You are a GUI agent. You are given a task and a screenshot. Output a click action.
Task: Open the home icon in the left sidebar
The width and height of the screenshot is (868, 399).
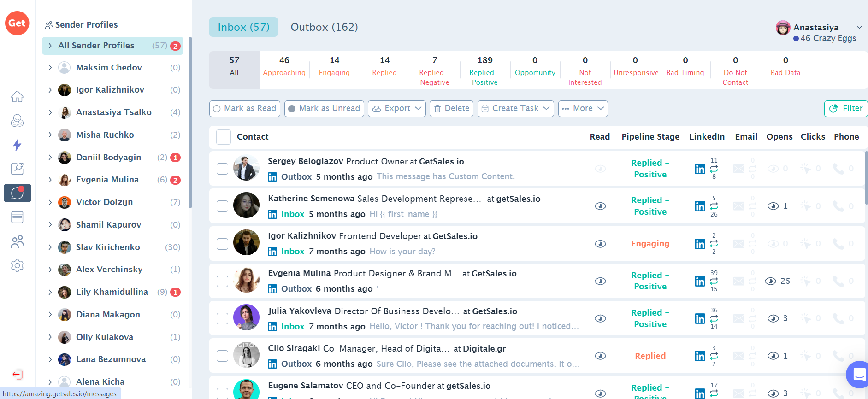17,97
